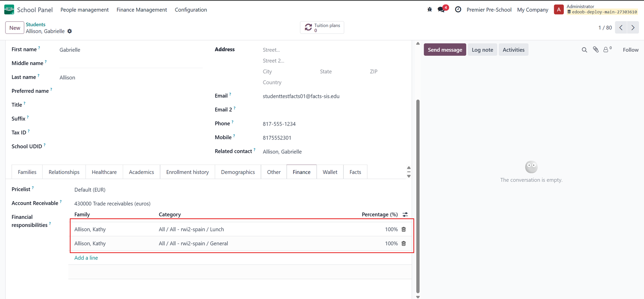Click the Middle name input field
The image size is (644, 299).
point(131,63)
